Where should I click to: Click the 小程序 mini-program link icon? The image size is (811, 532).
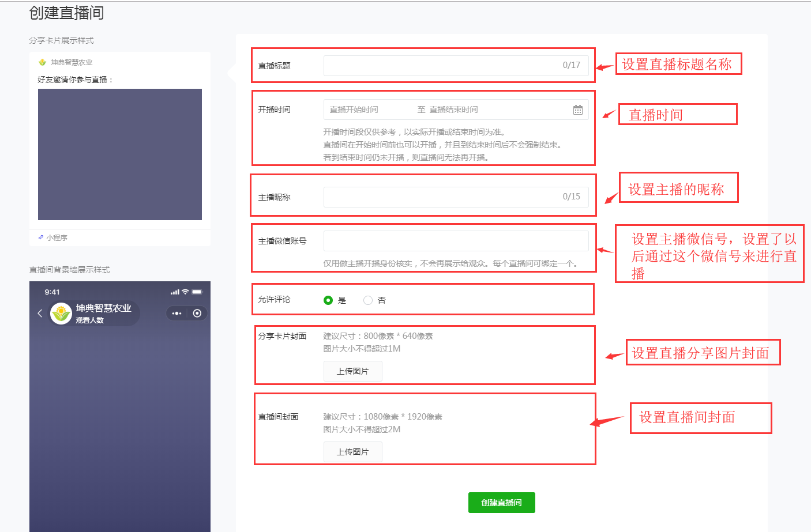pyautogui.click(x=41, y=237)
